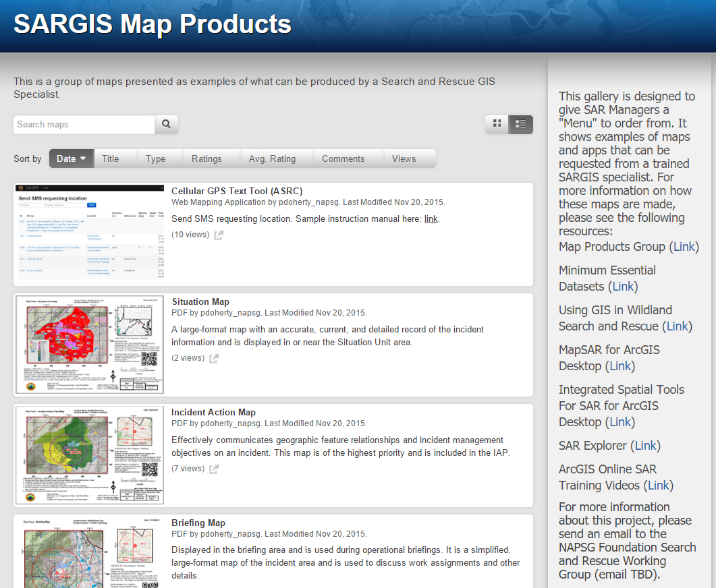
Task: Click the search magnifier button
Action: pyautogui.click(x=166, y=124)
